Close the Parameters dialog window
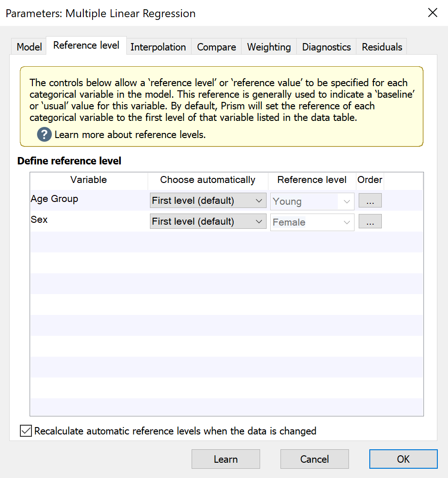 pyautogui.click(x=432, y=13)
